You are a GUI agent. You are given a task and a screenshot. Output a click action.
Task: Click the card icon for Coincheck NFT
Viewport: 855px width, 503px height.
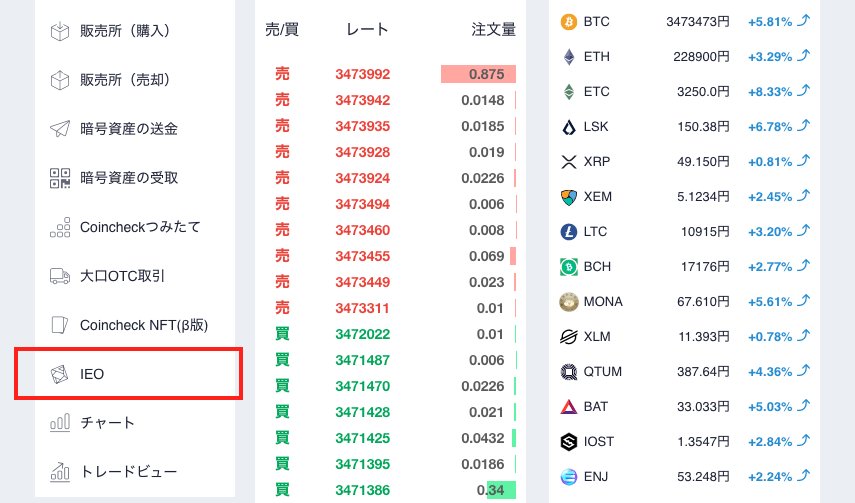pos(60,325)
